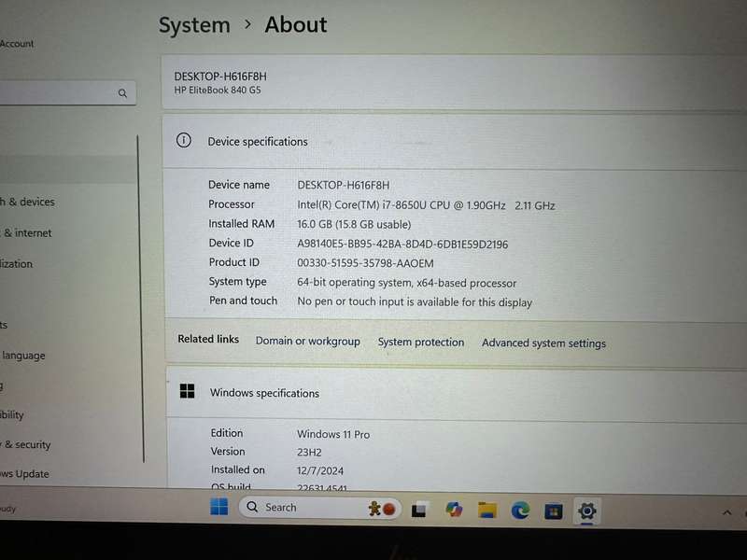The image size is (747, 560).
Task: Click the Related links label
Action: click(x=208, y=339)
